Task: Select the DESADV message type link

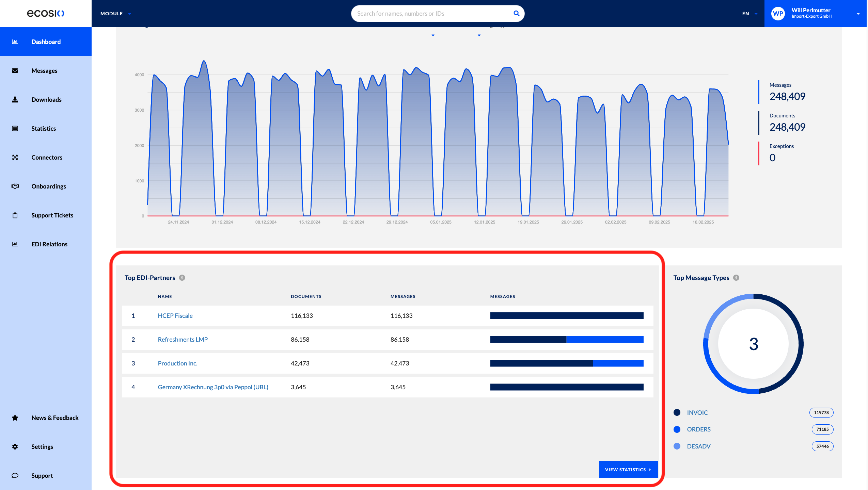Action: [x=699, y=446]
